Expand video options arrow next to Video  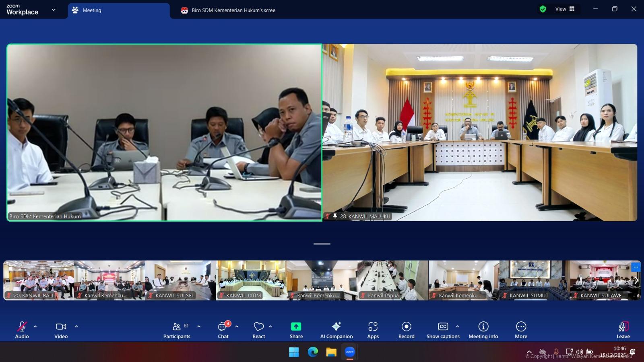click(76, 327)
